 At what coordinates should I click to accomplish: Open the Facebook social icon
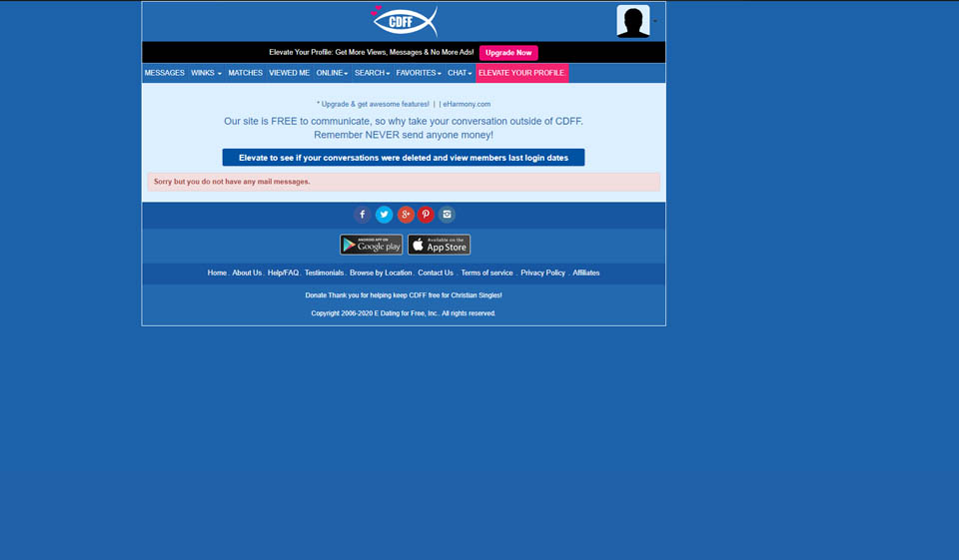click(363, 215)
